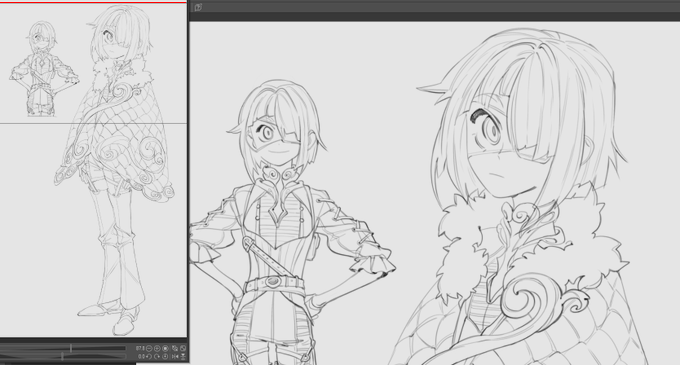Click the Fit to screen icon
The image size is (680, 365).
(183, 348)
